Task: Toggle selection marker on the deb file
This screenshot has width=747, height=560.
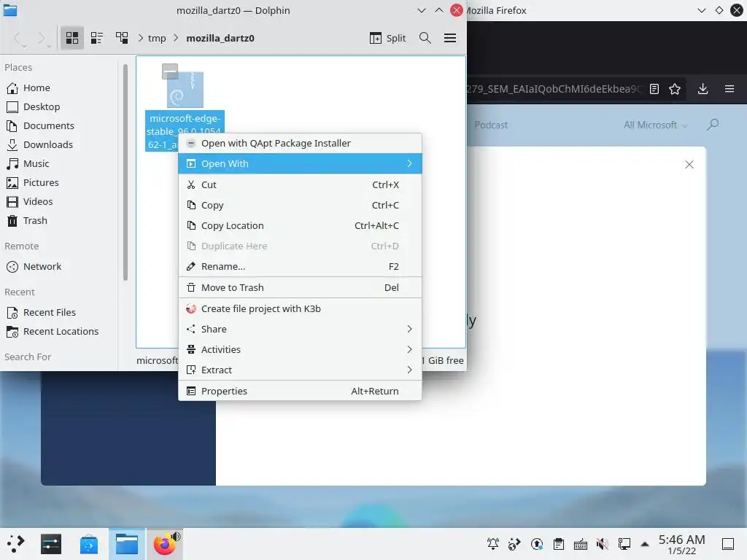Action: pyautogui.click(x=170, y=71)
